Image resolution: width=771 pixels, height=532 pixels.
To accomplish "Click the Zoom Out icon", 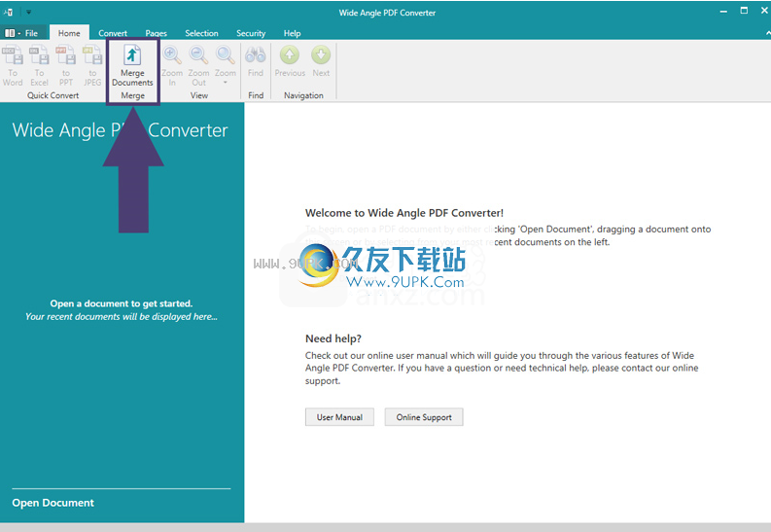I will coord(198,66).
